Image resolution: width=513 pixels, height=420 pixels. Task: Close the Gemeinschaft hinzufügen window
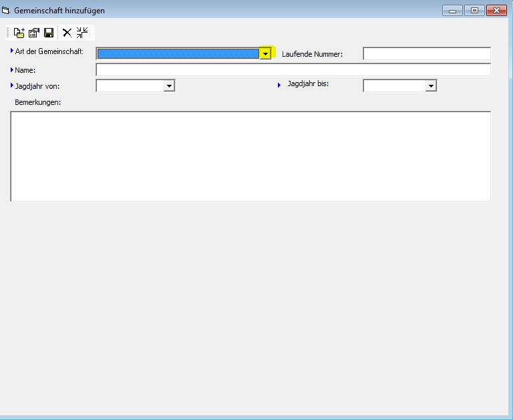[x=497, y=11]
